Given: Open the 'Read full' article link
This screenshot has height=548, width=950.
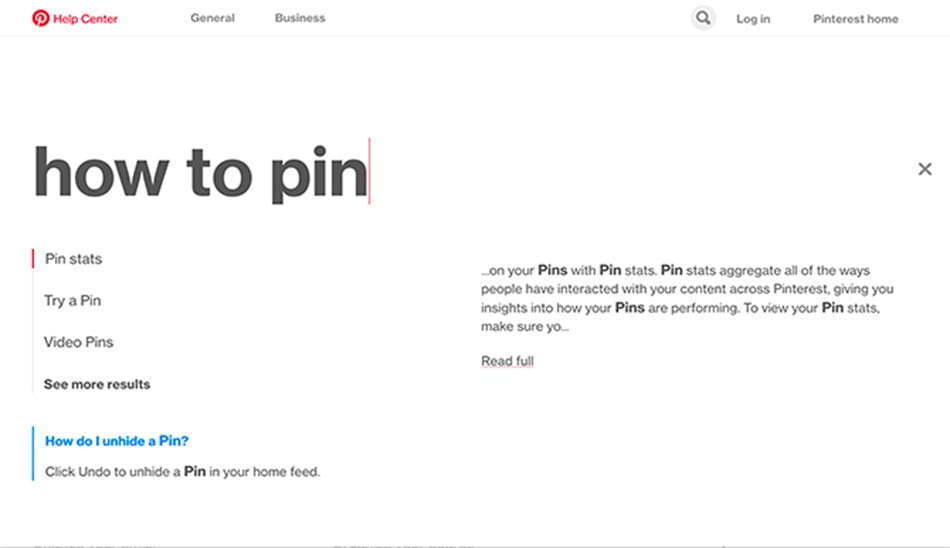Looking at the screenshot, I should [507, 361].
